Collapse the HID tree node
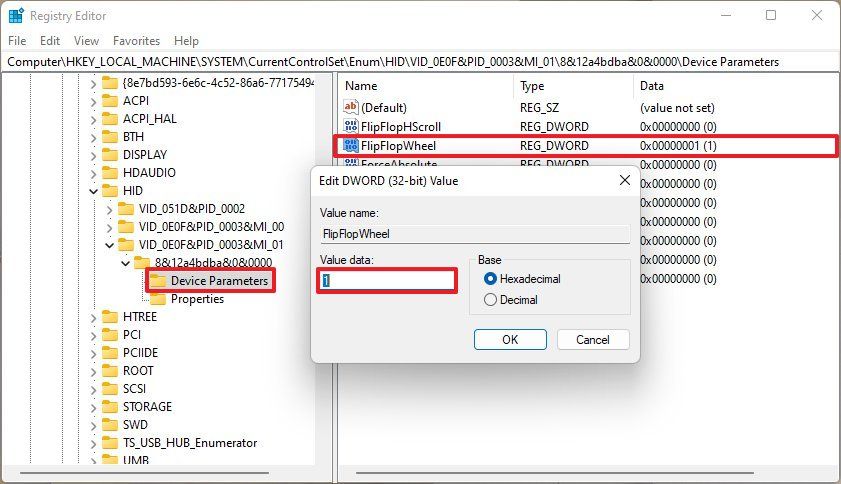Viewport: 841px width, 484px height. pyautogui.click(x=93, y=191)
